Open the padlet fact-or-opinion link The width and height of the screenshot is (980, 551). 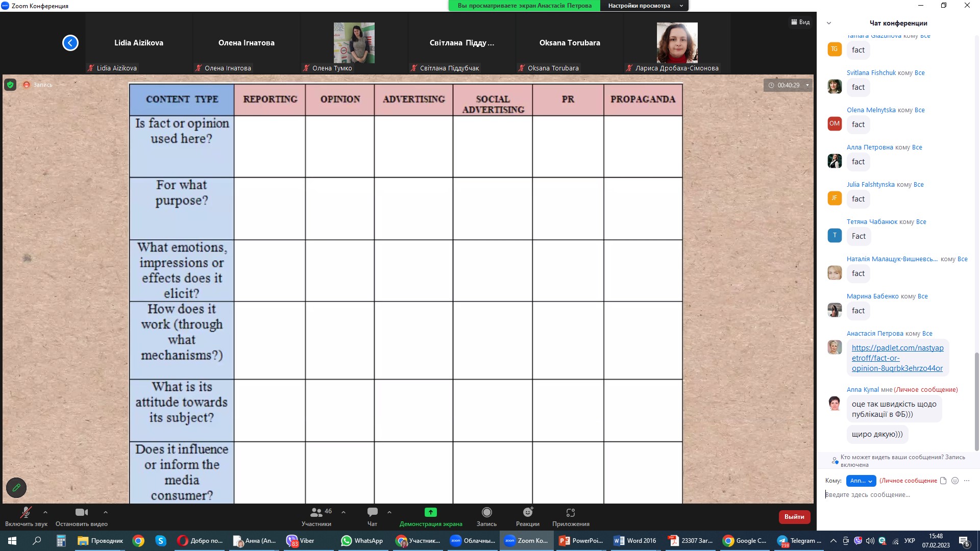[x=897, y=358]
